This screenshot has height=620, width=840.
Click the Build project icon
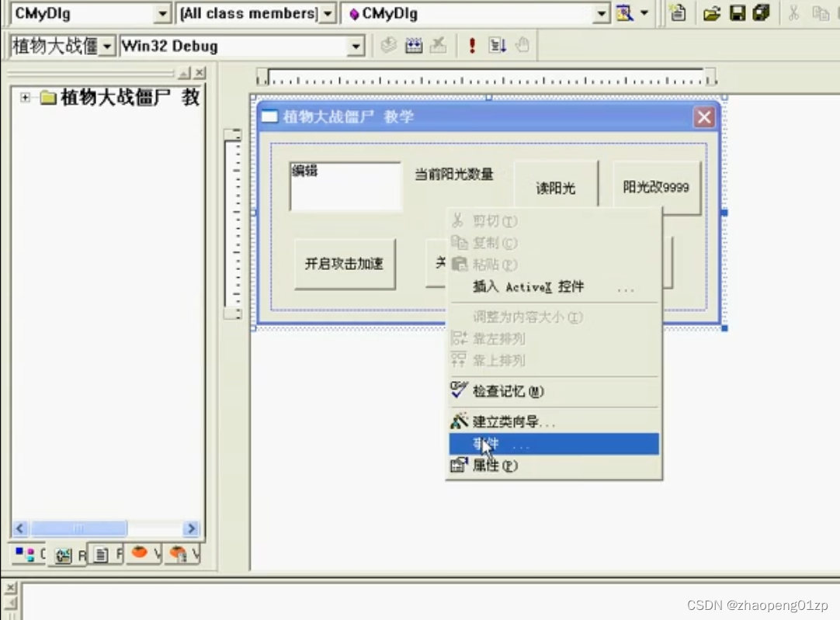pos(414,46)
